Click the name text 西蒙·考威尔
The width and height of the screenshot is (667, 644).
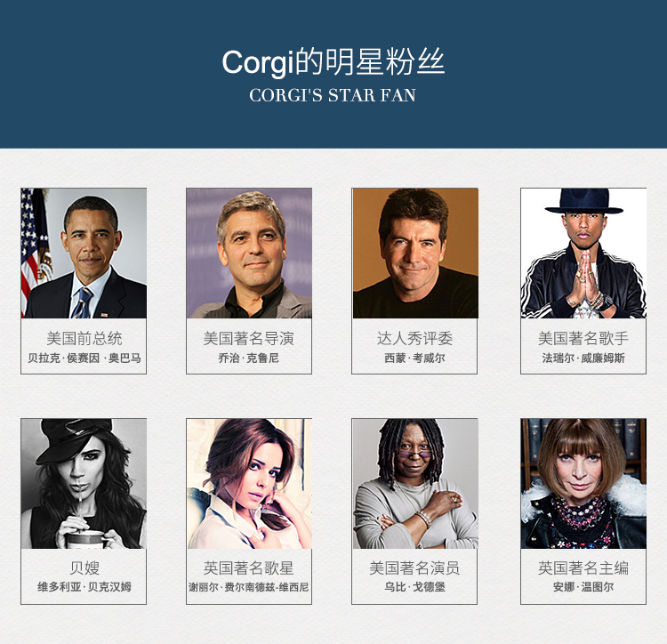click(414, 358)
